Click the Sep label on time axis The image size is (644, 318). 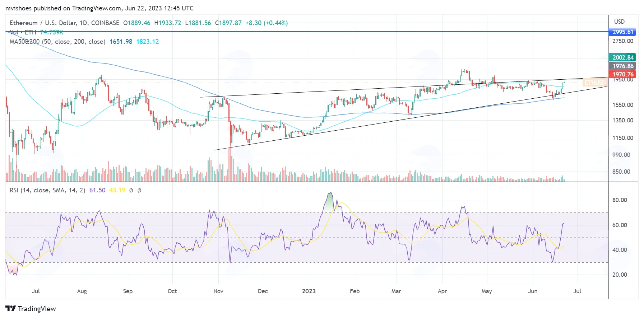coord(128,291)
